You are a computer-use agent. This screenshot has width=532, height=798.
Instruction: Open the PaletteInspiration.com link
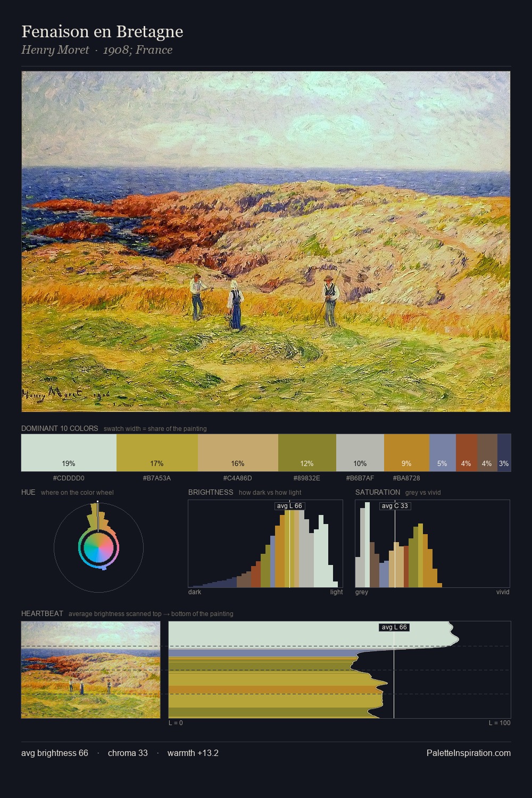pos(469,753)
